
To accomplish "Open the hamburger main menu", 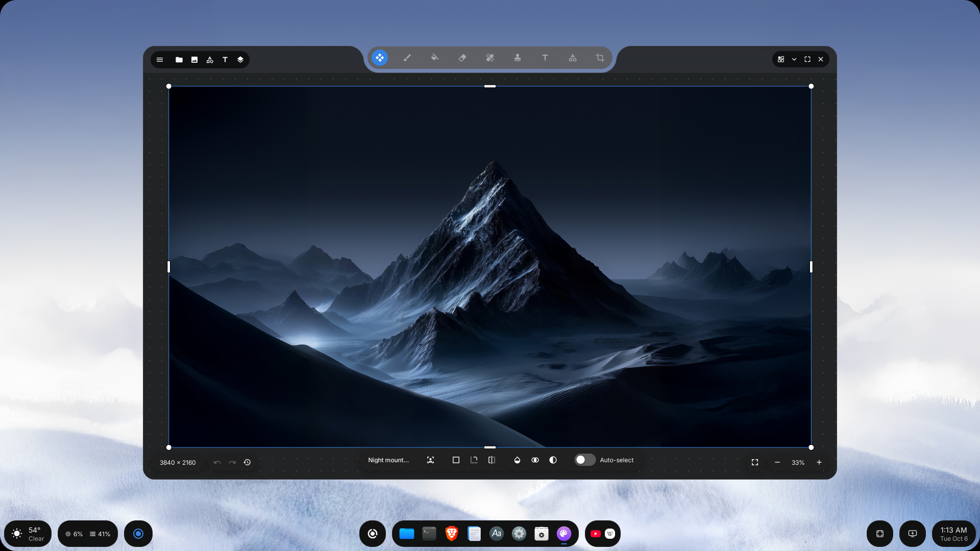I will (x=160, y=60).
